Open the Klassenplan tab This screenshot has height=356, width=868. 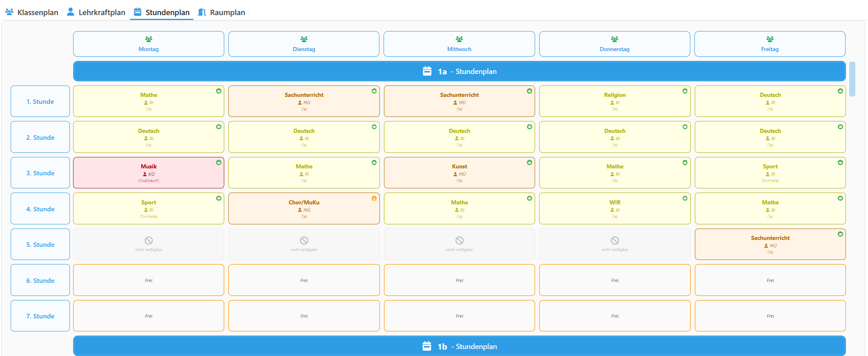point(32,12)
